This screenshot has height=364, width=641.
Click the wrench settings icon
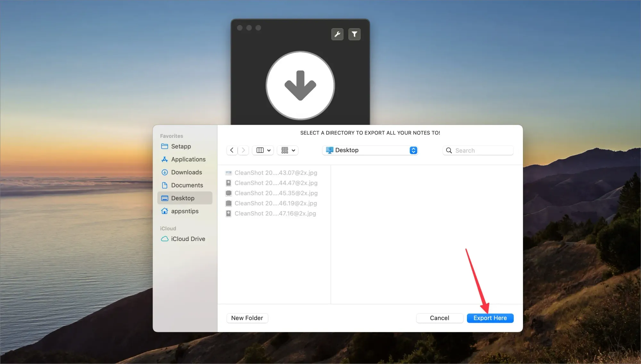point(337,34)
